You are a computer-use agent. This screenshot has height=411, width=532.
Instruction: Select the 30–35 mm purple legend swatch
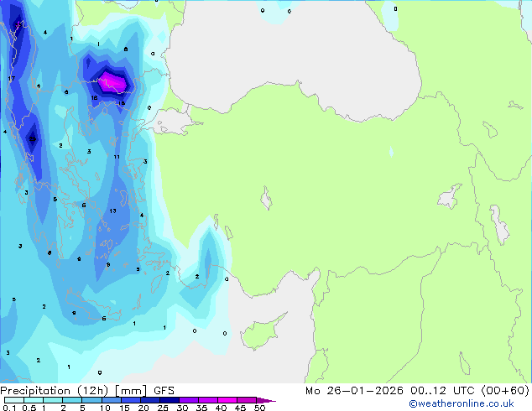pyautogui.click(x=189, y=400)
